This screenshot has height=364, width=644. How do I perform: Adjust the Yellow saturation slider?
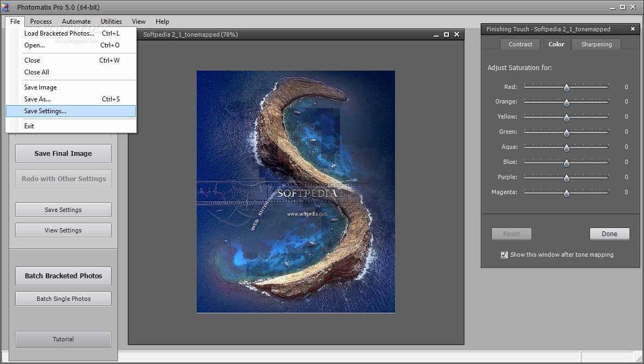tap(566, 117)
